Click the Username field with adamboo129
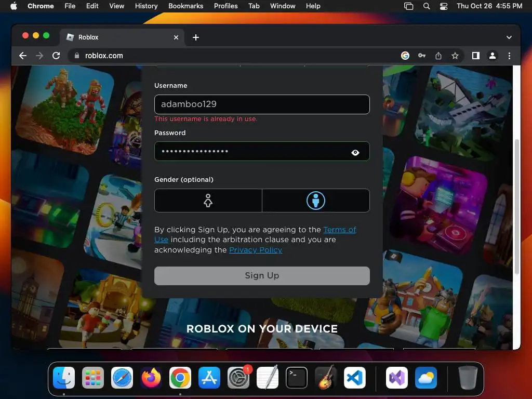This screenshot has width=532, height=399. tap(262, 104)
